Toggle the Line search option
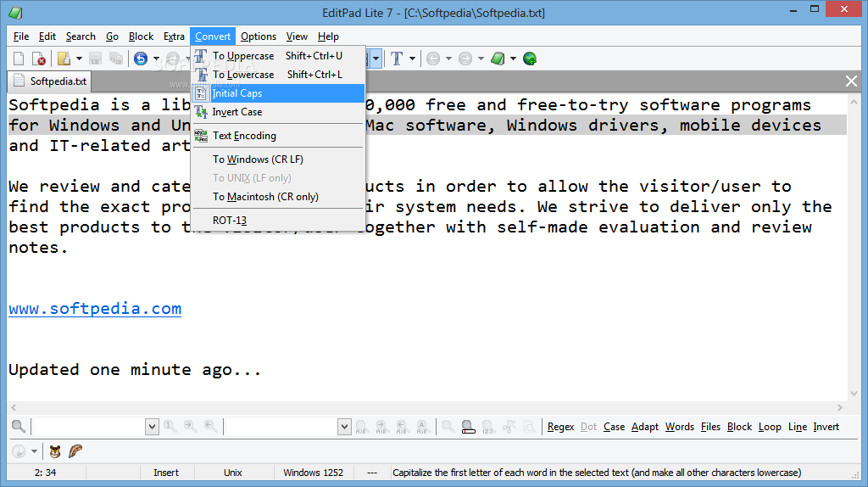This screenshot has height=487, width=868. [797, 427]
